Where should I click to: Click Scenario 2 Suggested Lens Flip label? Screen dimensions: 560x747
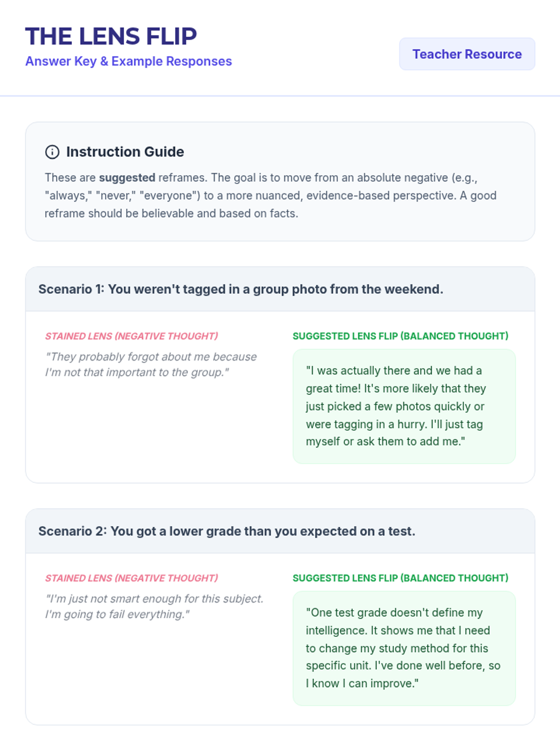(x=400, y=578)
